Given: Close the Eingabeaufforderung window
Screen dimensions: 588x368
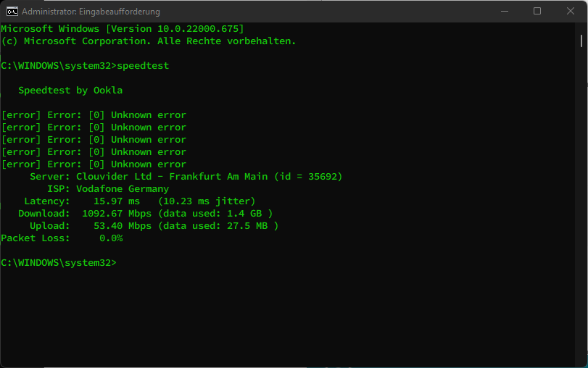Looking at the screenshot, I should 570,12.
